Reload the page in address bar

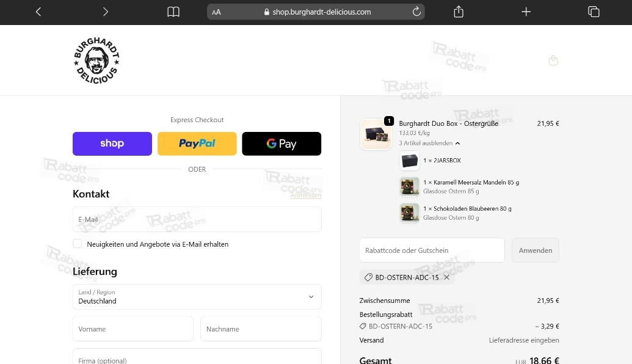417,12
